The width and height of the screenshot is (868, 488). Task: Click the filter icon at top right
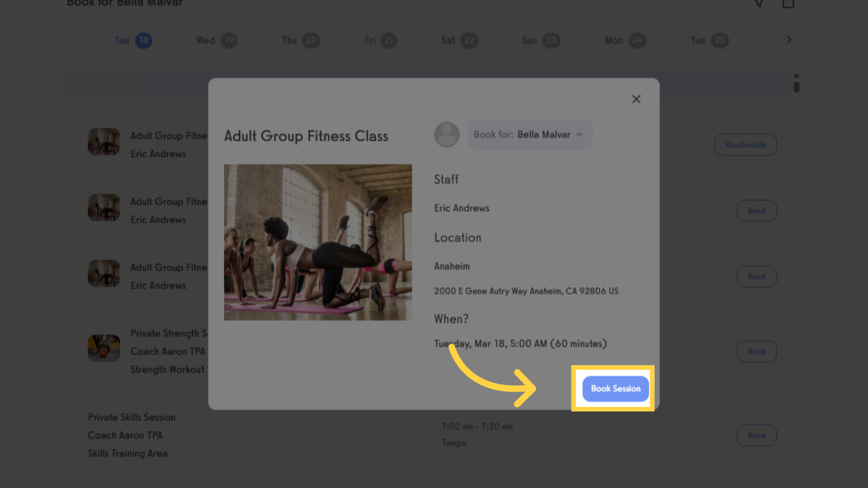click(759, 4)
